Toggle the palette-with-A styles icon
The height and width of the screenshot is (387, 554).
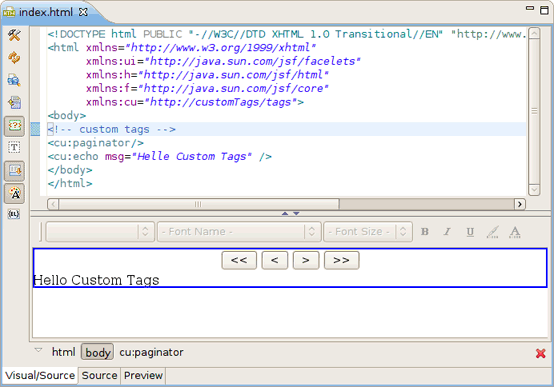coord(14,194)
